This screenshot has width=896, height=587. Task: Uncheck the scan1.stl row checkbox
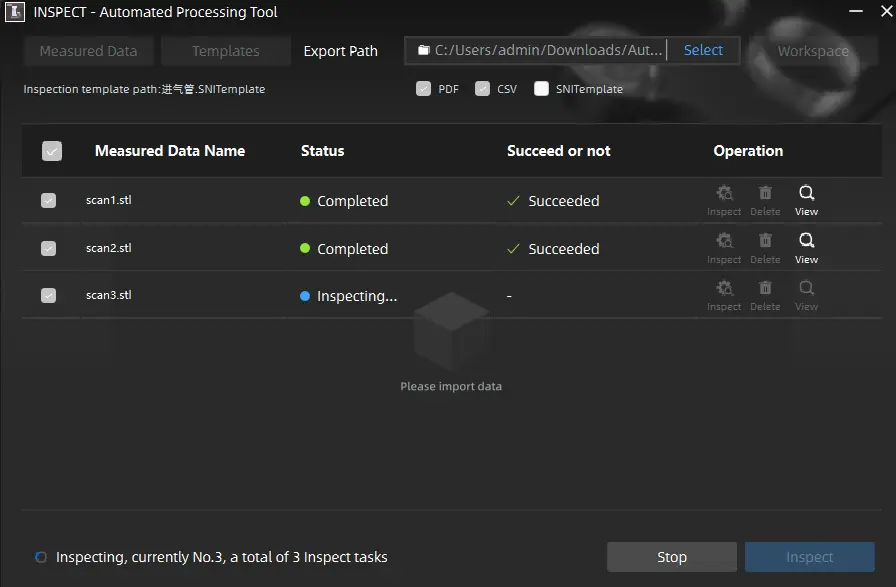tap(48, 201)
